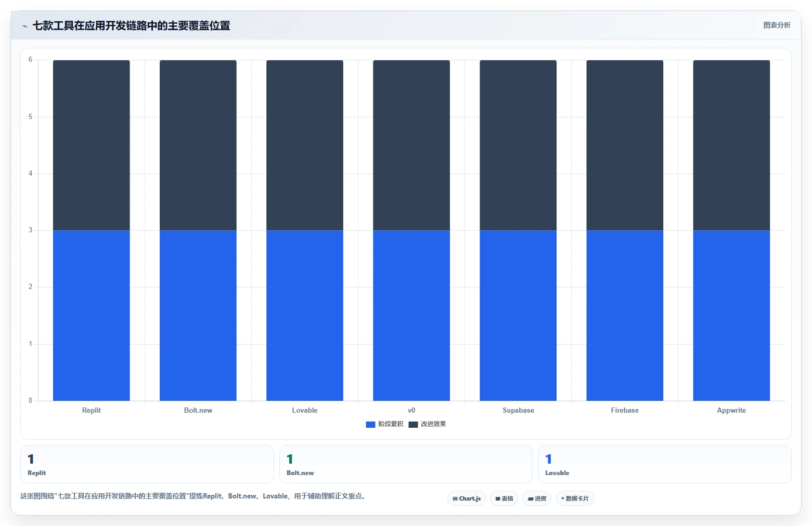Click the Bolt.new summary card
This screenshot has height=526, width=812.
point(406,464)
